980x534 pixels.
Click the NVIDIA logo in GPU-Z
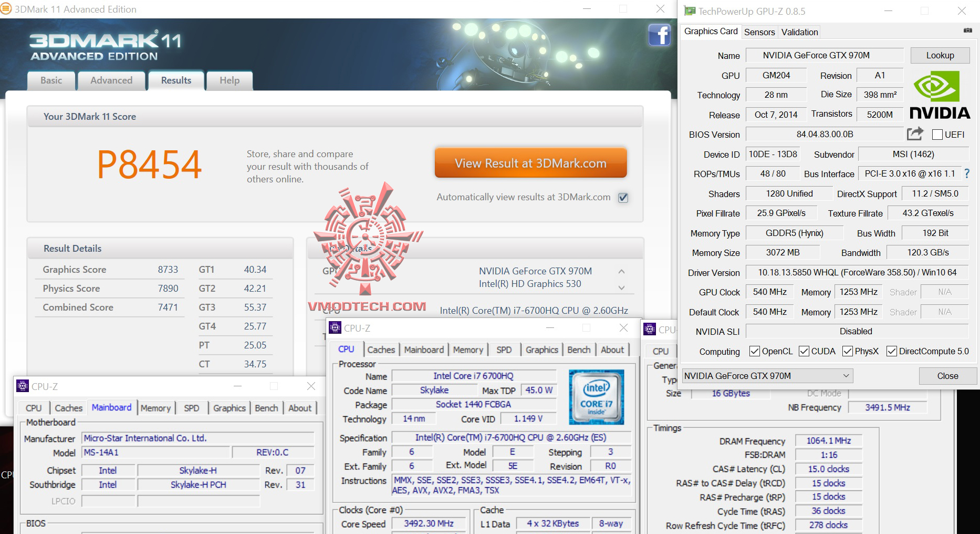tap(940, 95)
